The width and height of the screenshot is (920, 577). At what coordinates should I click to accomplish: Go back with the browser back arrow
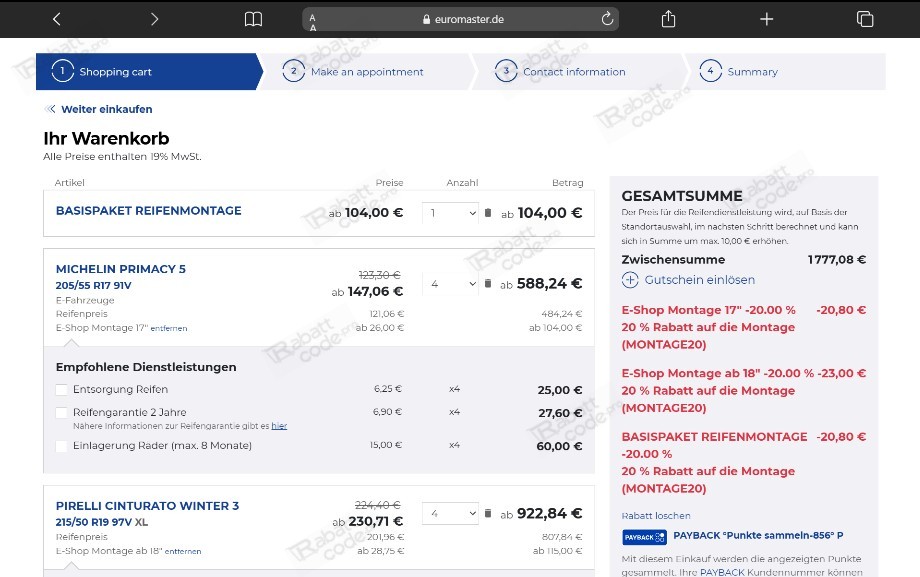(56, 19)
